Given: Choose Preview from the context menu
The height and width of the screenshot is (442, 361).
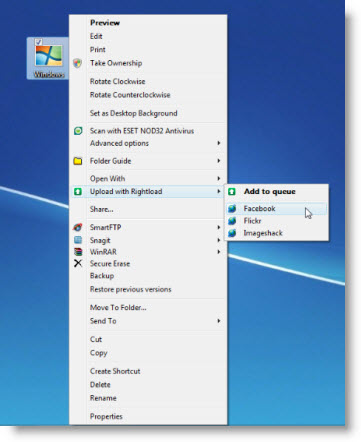Looking at the screenshot, I should [105, 23].
